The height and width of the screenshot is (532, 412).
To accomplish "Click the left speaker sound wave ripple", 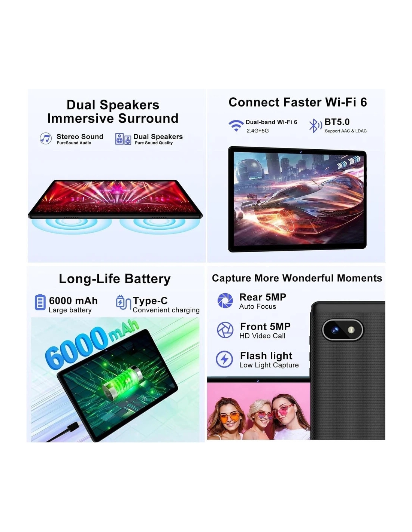I will [x=72, y=224].
